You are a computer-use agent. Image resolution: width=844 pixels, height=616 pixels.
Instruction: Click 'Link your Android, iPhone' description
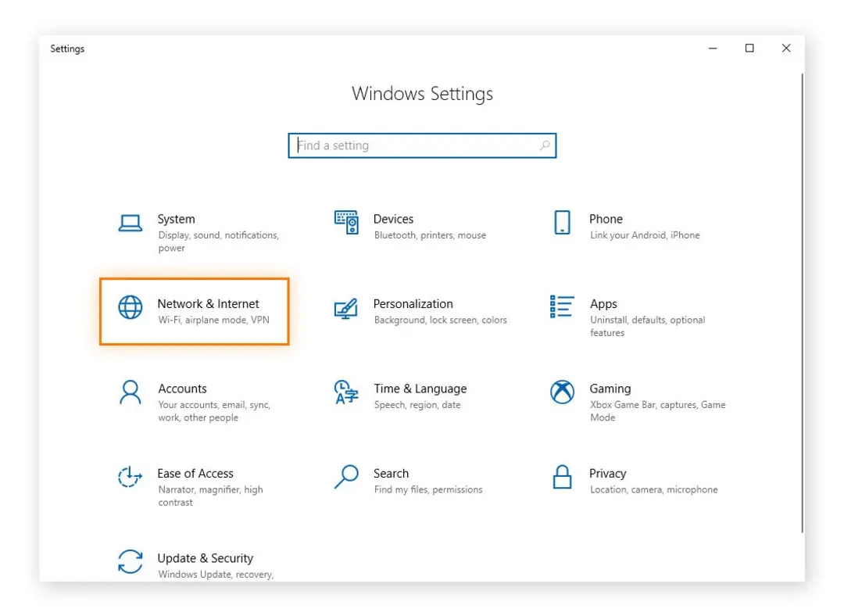[x=645, y=235]
